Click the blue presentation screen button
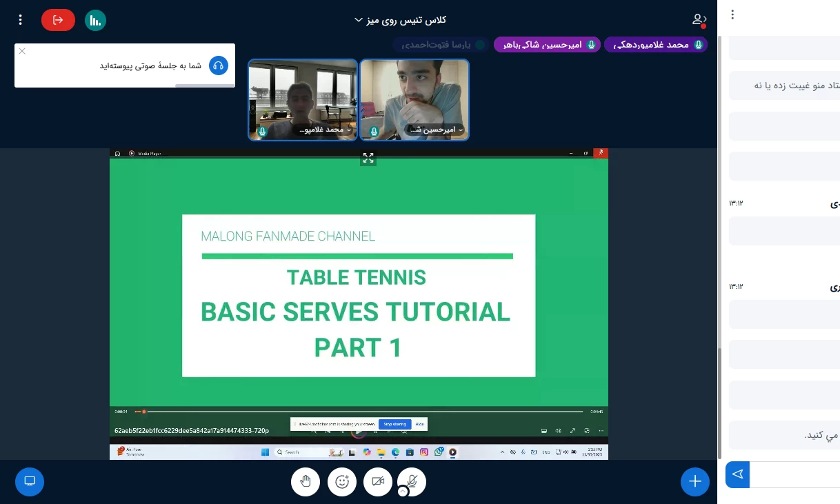Viewport: 840px width, 504px height. point(30,481)
